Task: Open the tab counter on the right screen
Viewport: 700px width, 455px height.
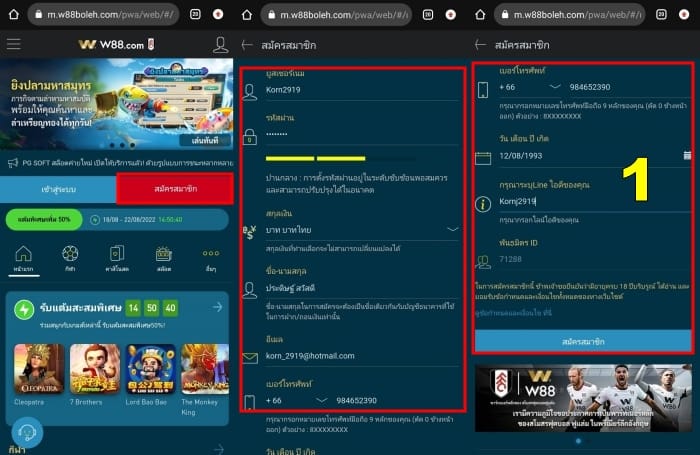Action: (661, 14)
